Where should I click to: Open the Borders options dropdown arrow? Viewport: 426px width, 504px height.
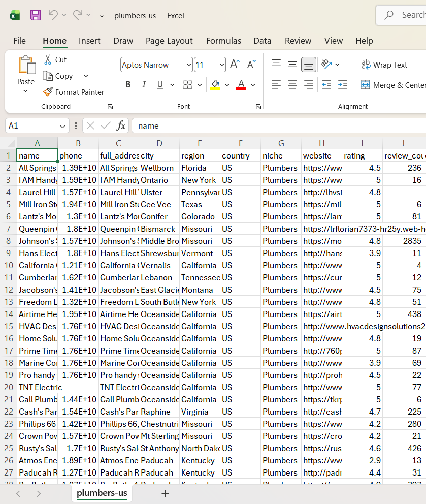click(x=200, y=85)
